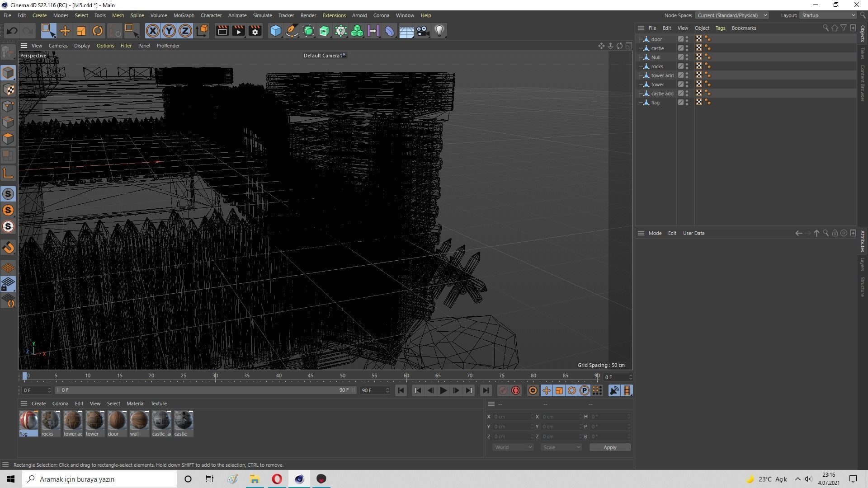The height and width of the screenshot is (488, 868).
Task: Open viewport hamburger menu
Action: tap(24, 46)
